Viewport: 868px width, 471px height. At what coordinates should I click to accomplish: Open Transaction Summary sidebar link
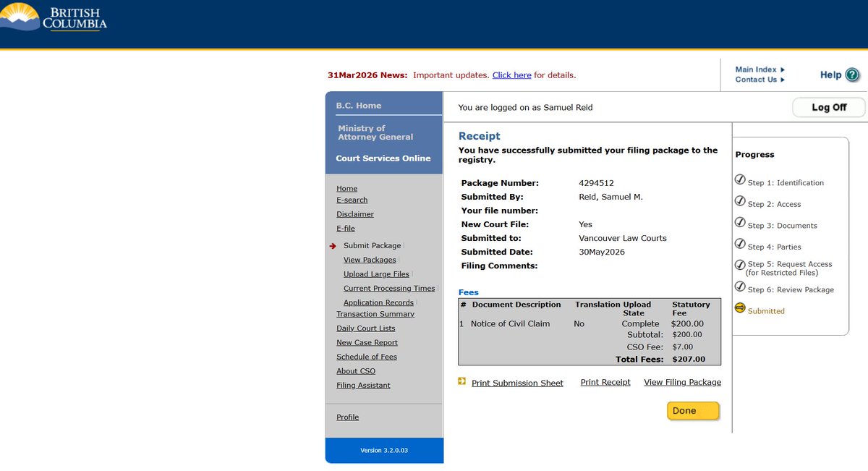tap(375, 314)
